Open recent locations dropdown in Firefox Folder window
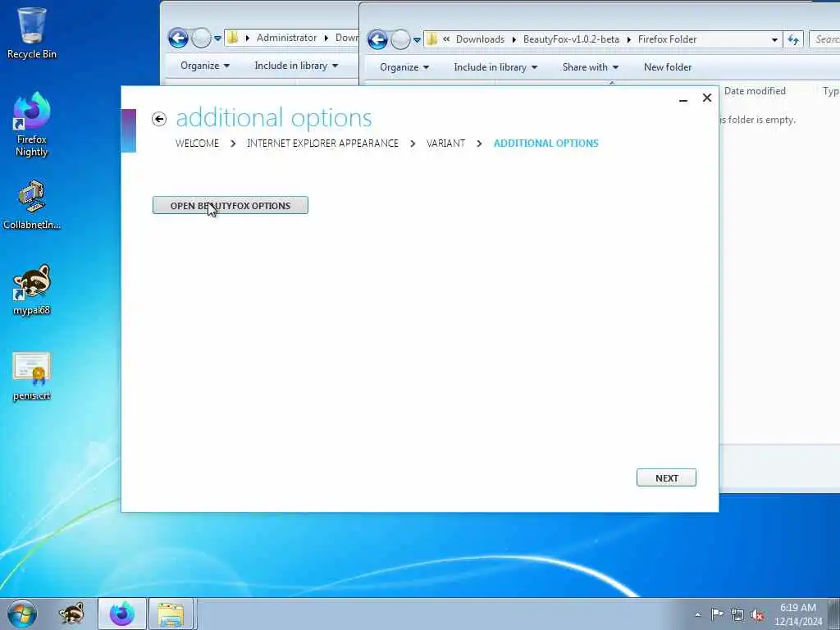840x630 pixels. [417, 40]
